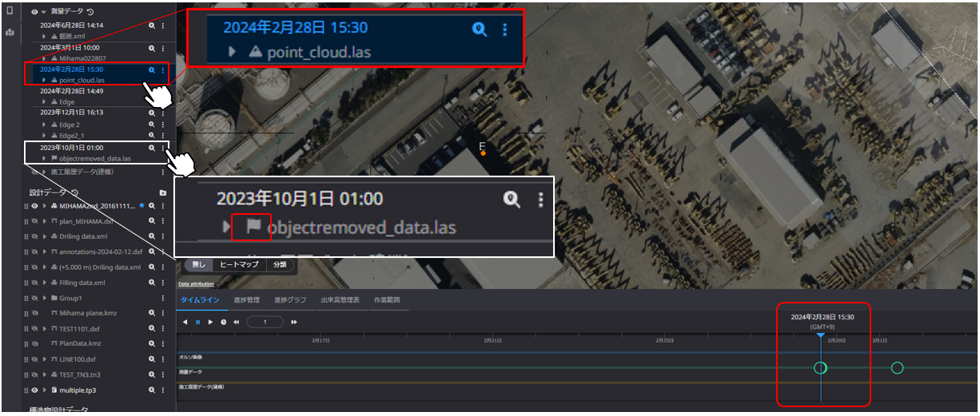Open more options for 2024年6月28日 14:14 survey
The image size is (980, 416).
[163, 26]
